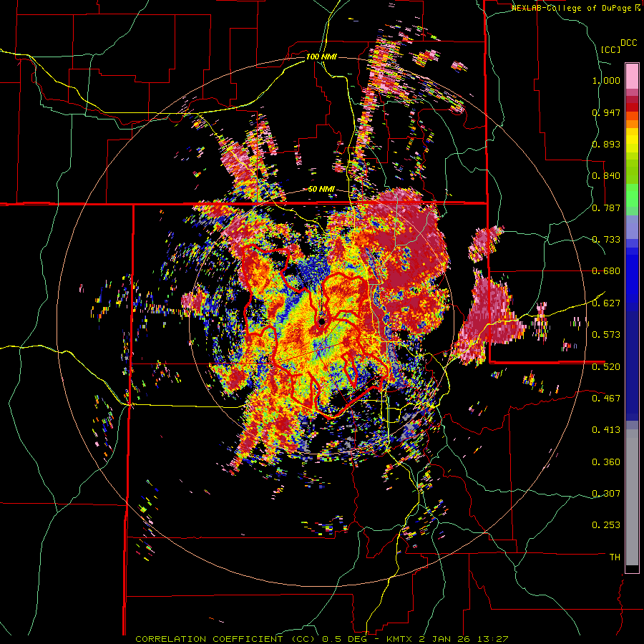Screen dimensions: 644x644
Task: Select the 0.360 legend value
Action: pyautogui.click(x=606, y=462)
